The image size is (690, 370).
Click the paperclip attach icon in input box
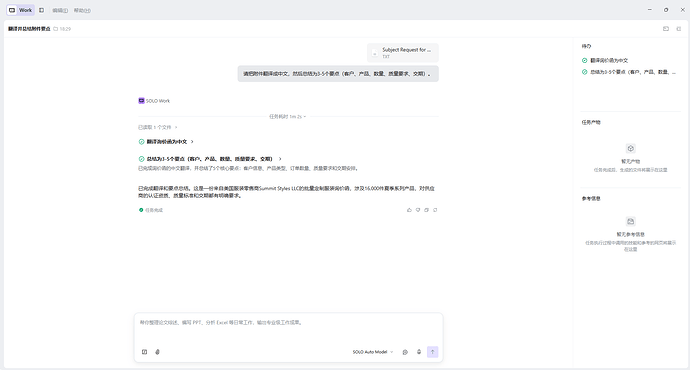[x=158, y=352]
